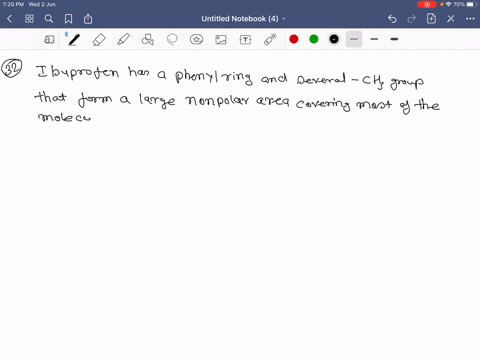Undo the last stroke

(392, 19)
